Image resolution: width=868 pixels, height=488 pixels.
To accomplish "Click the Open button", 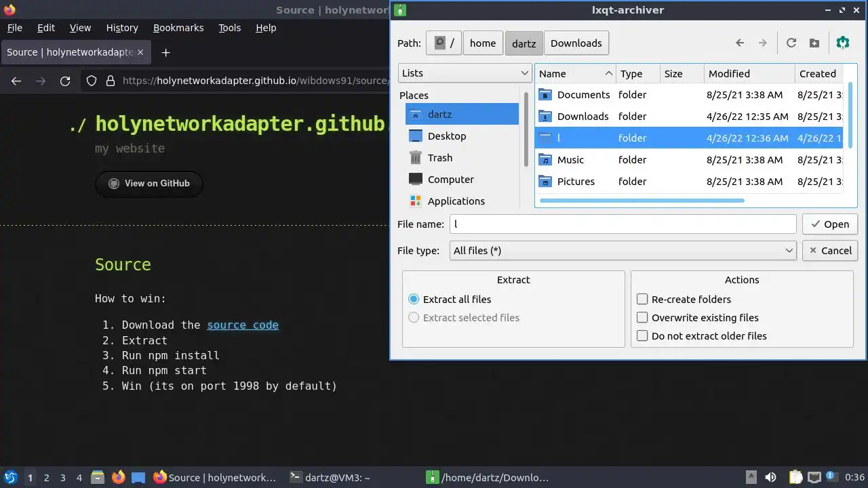I will pos(830,224).
